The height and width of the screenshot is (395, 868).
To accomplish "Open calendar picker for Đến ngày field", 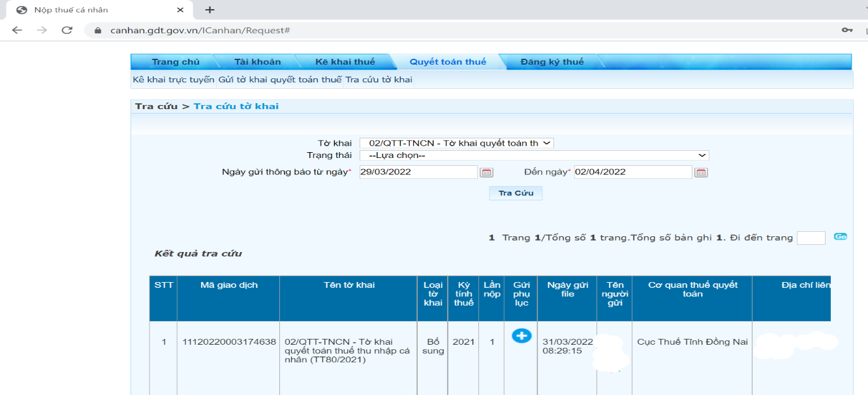I will coord(700,172).
